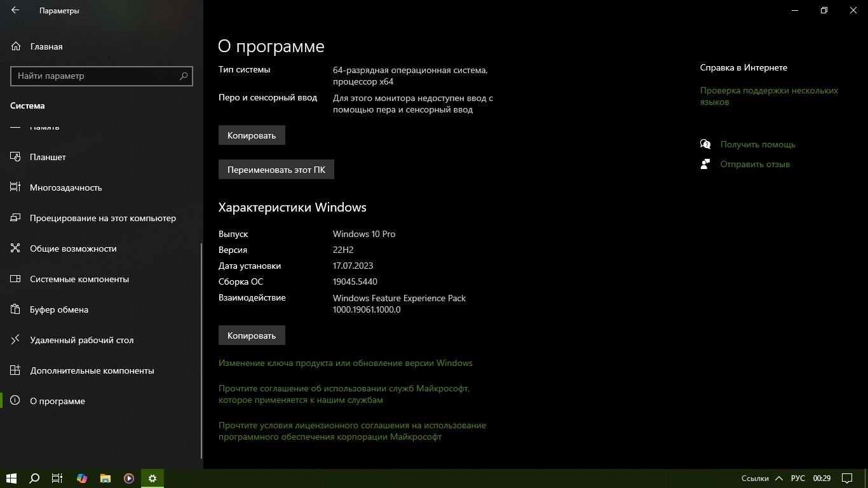This screenshot has height=488, width=868.
Task: Open the notification center icon
Action: point(847,478)
